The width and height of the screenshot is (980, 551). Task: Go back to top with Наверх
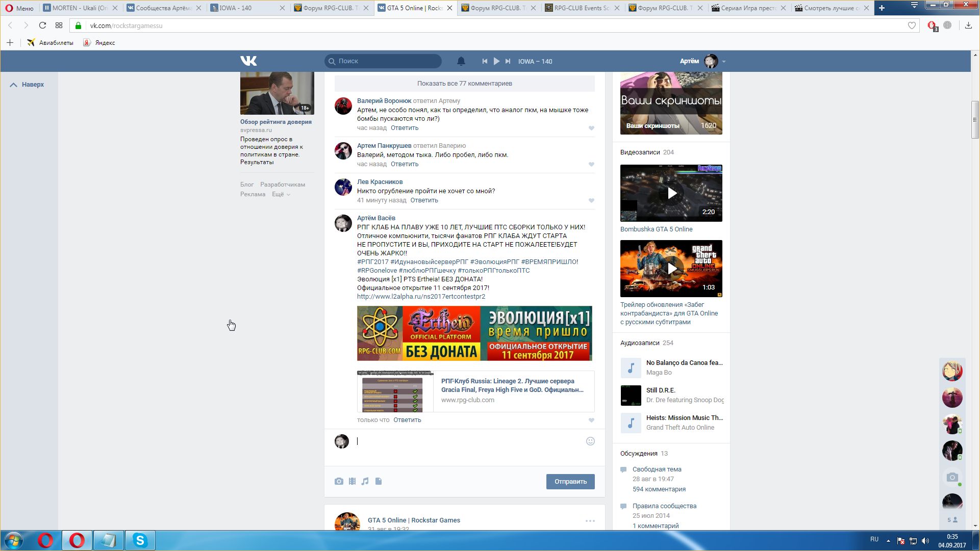[x=28, y=85]
